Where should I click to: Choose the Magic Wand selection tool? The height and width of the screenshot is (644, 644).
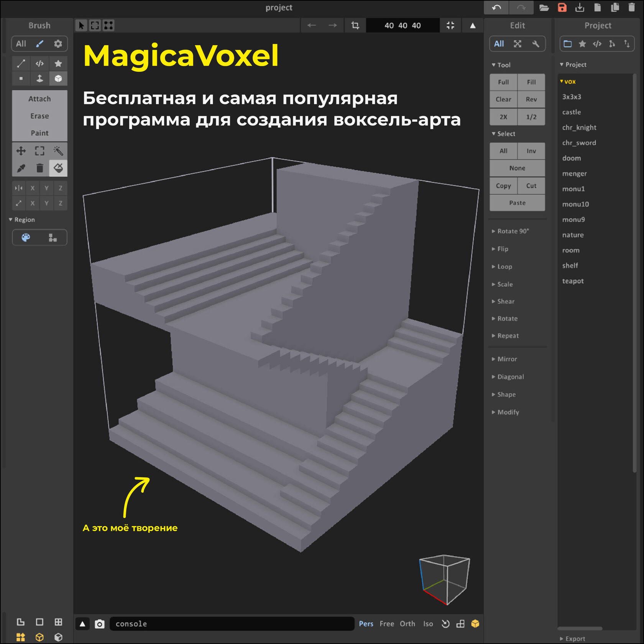(x=58, y=151)
